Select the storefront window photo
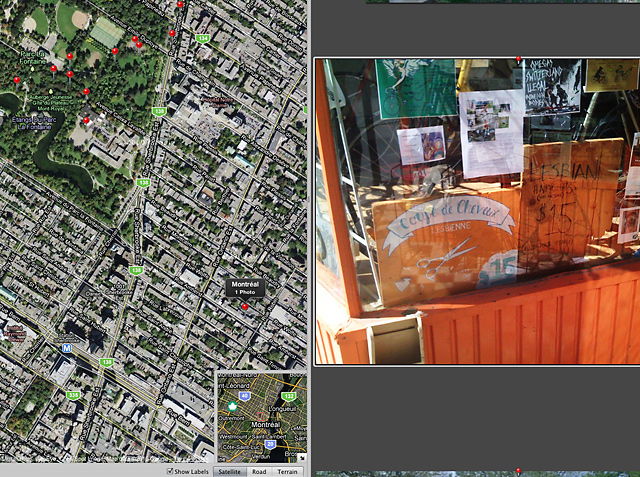 click(x=477, y=210)
